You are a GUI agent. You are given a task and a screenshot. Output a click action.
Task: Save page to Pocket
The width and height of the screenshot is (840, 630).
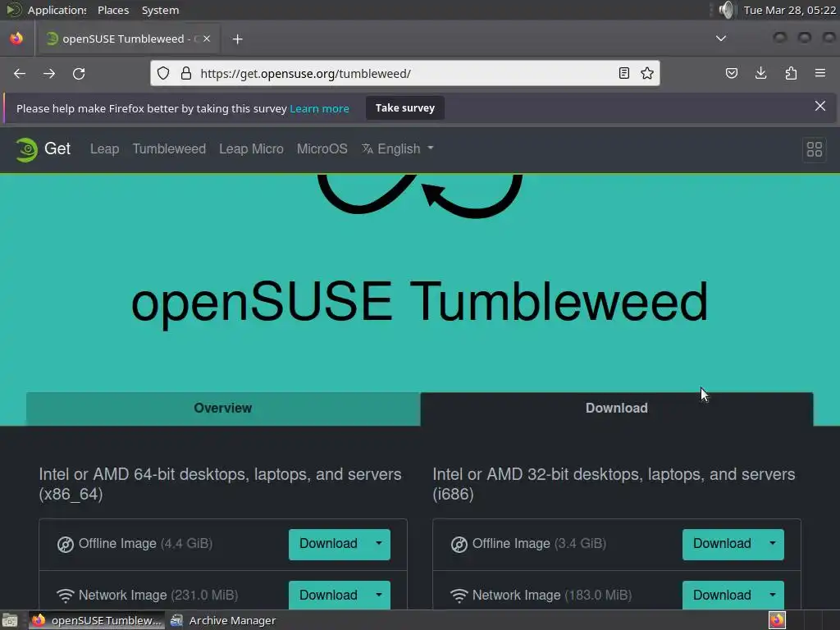[x=731, y=73]
